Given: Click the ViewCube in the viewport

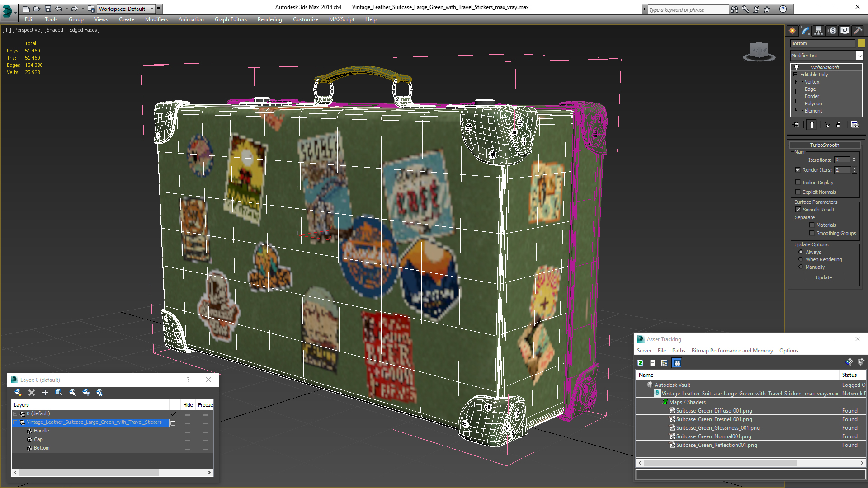Looking at the screenshot, I should click(759, 51).
